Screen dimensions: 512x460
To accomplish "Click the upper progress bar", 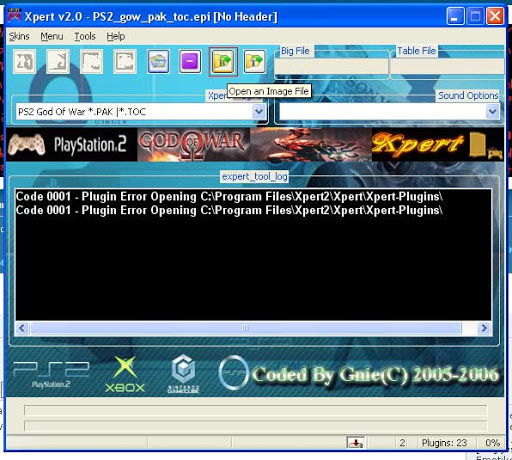I will [256, 410].
